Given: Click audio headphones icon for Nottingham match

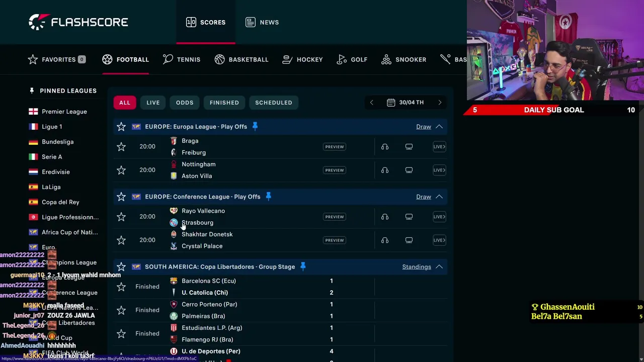Looking at the screenshot, I should click(385, 170).
